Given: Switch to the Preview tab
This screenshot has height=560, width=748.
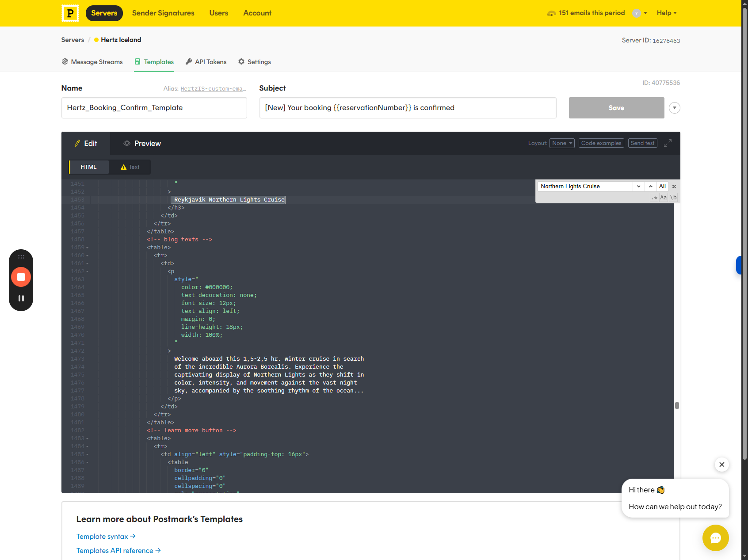Looking at the screenshot, I should [142, 143].
